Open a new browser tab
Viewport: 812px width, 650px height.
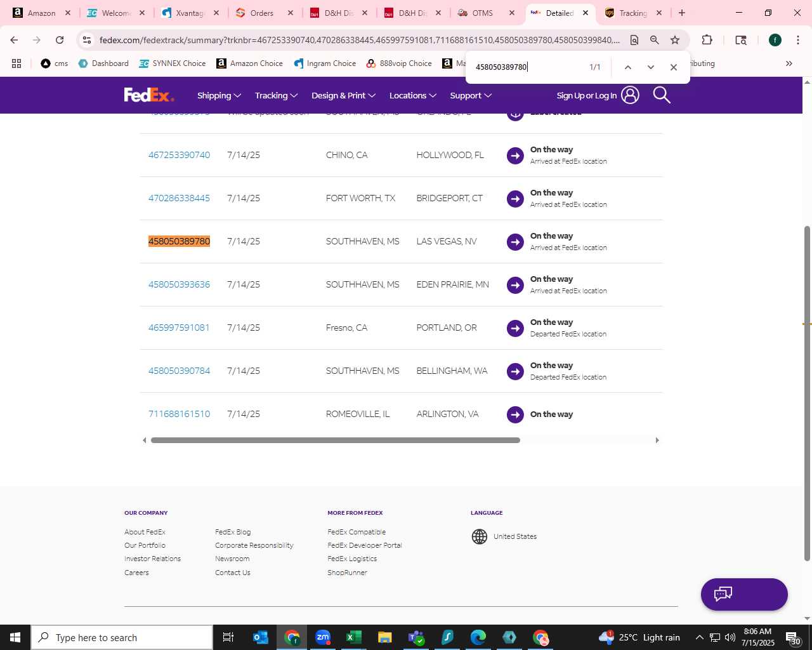click(x=682, y=13)
